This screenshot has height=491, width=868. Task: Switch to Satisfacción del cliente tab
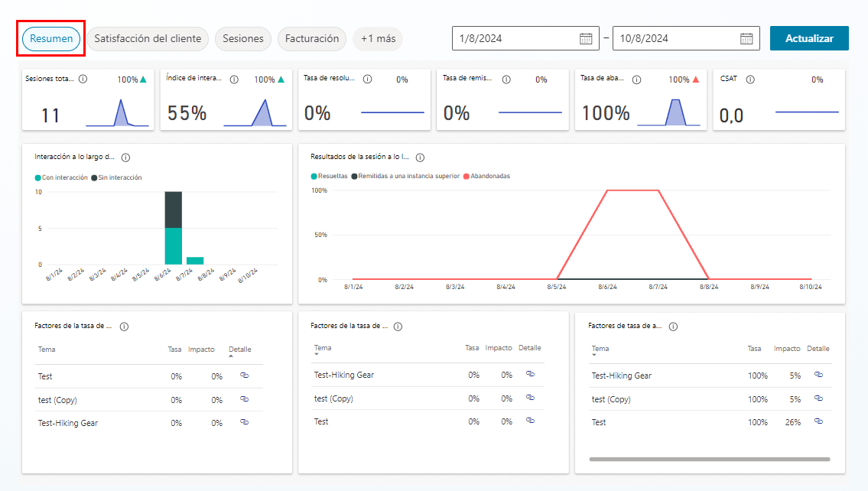click(148, 38)
